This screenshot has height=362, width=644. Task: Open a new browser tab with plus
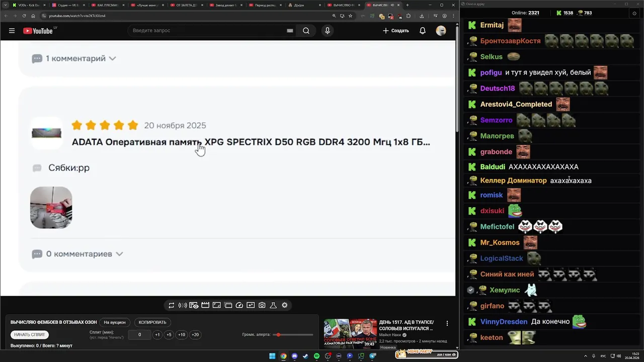point(408,5)
